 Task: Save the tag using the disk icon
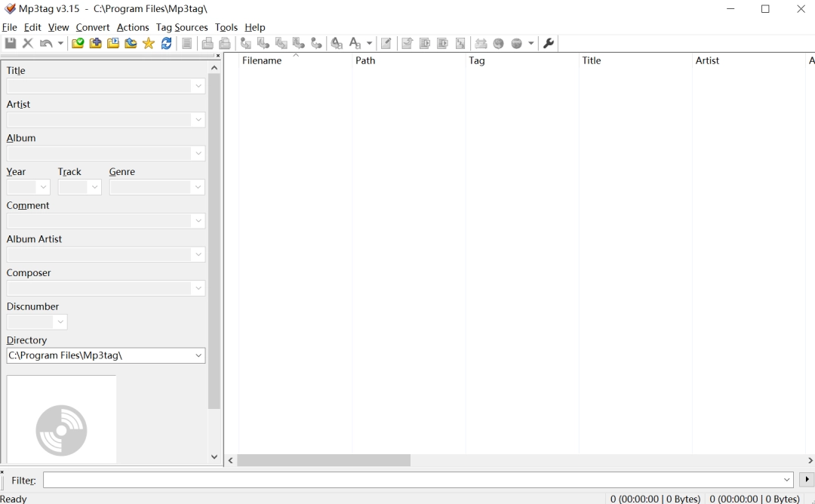click(11, 43)
